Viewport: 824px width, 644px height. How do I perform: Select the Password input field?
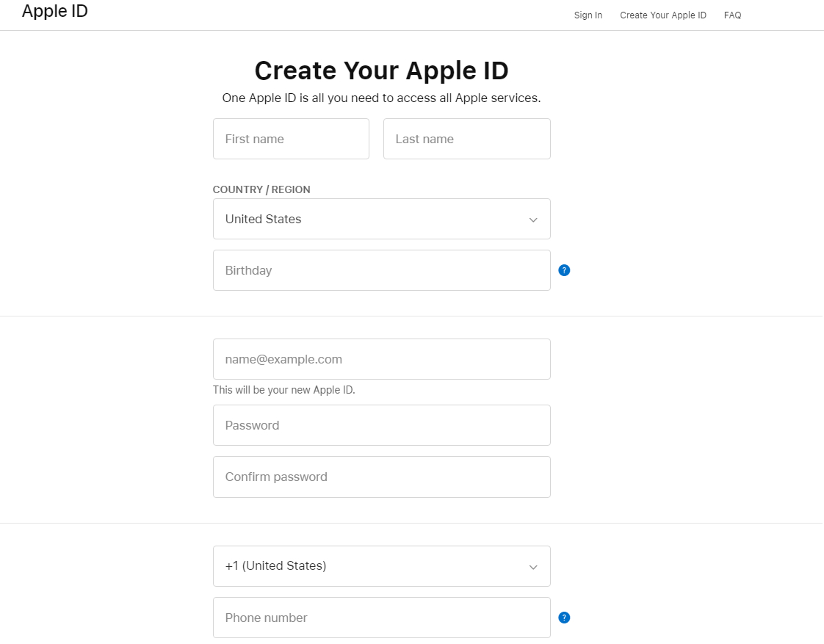coord(381,425)
